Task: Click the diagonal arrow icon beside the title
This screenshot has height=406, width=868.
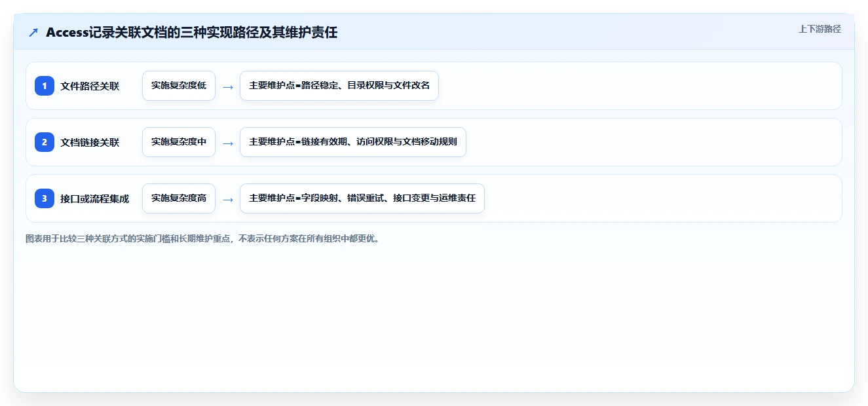Action: [x=33, y=32]
